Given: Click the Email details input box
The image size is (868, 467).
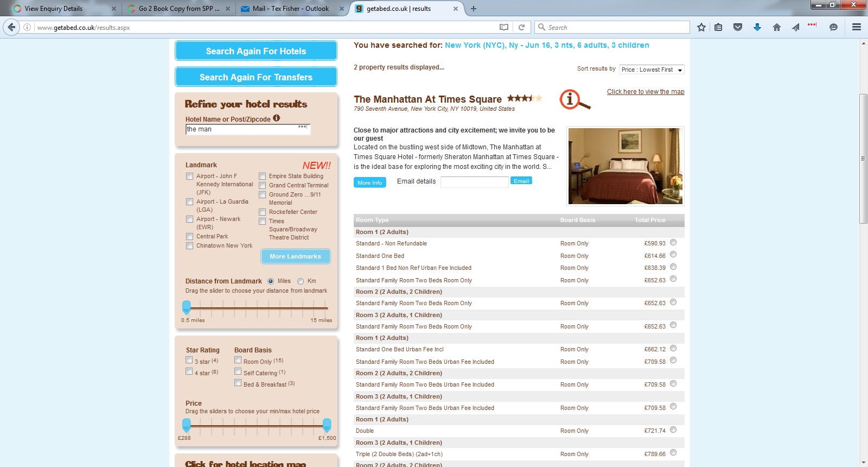Looking at the screenshot, I should click(475, 182).
